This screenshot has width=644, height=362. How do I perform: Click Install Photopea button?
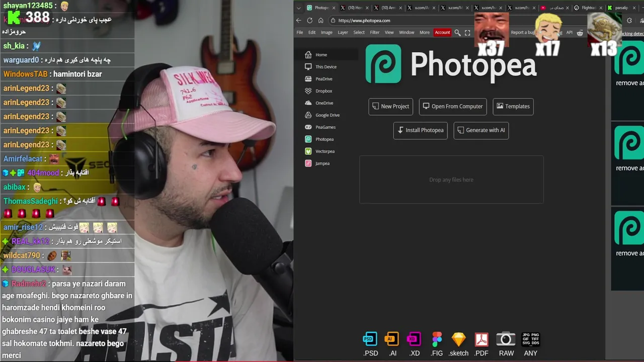point(420,130)
